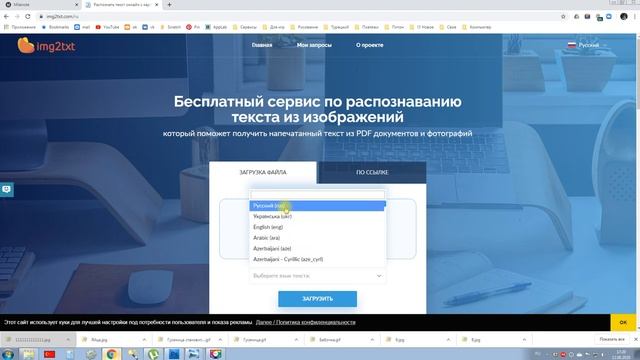Viewport: 640px width, 360px height.
Task: Open the О проекте menu item
Action: 370,45
